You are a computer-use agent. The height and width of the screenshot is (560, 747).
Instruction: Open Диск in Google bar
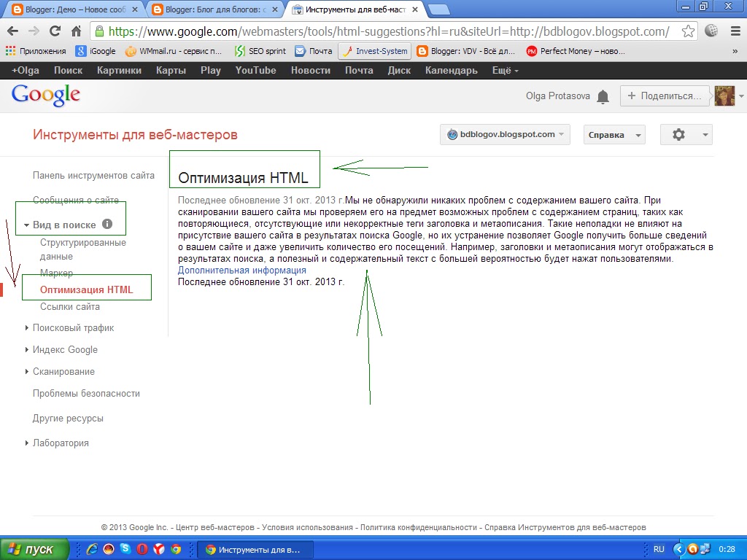tap(399, 71)
